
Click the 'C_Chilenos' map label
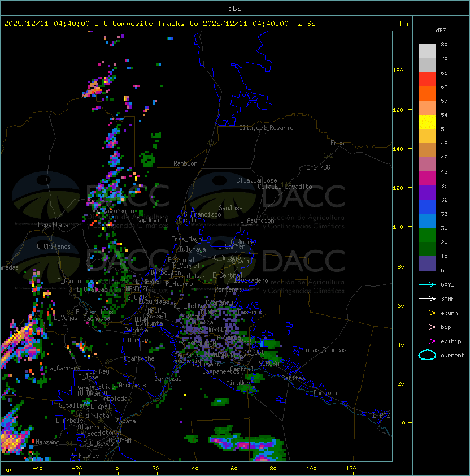pos(54,246)
